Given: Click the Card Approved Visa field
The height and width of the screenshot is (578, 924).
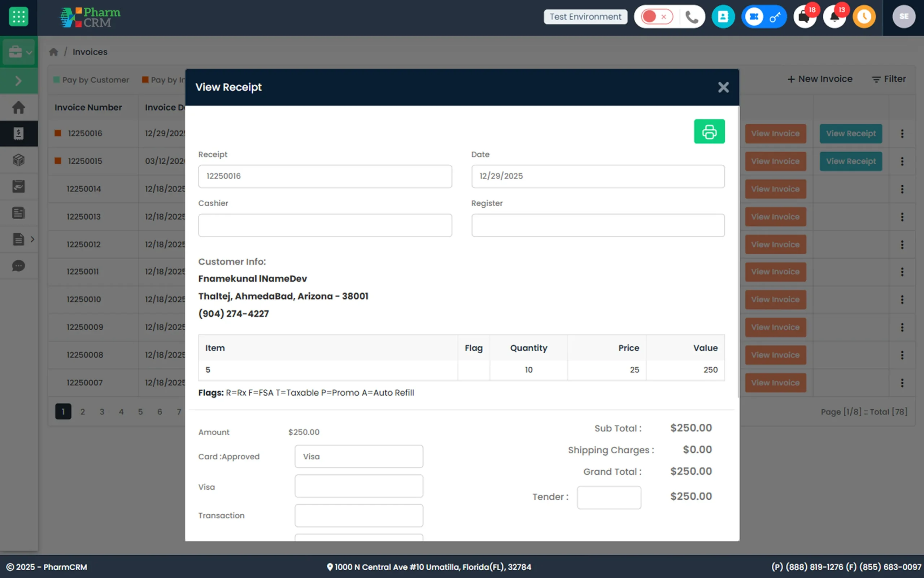Looking at the screenshot, I should coord(358,456).
